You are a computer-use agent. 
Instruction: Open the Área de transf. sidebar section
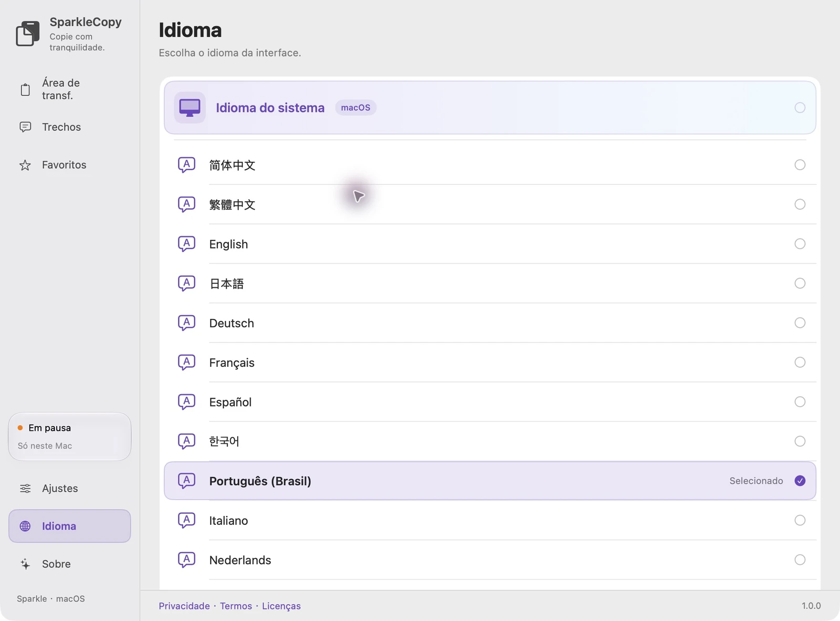tap(70, 89)
